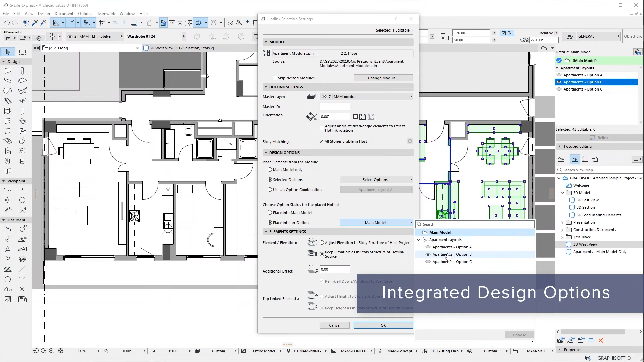Open the Main Model option dropdown
Screen dimensions: 644x362
[x=377, y=223]
